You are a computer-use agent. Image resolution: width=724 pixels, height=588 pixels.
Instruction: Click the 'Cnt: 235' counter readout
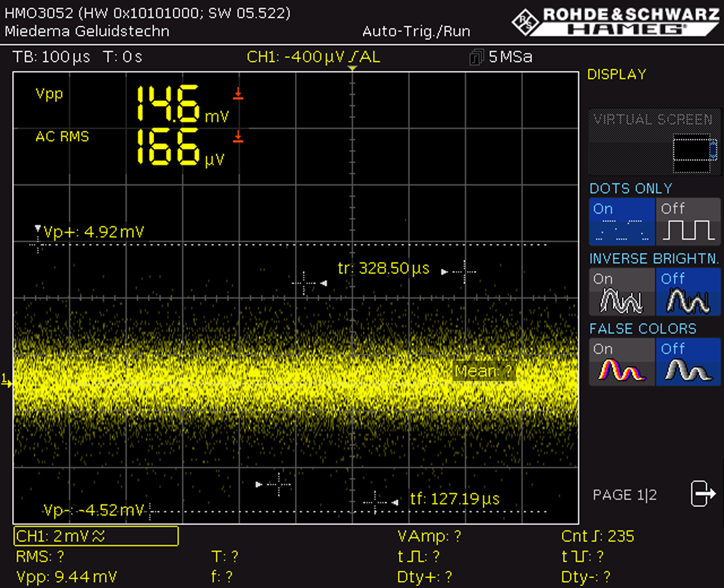(x=598, y=536)
